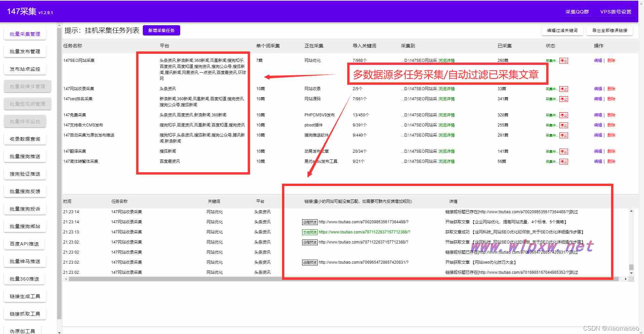This screenshot has width=644, height=334.
Task: Click the sidebar scroll-down arrow
Action: pyautogui.click(x=59, y=332)
